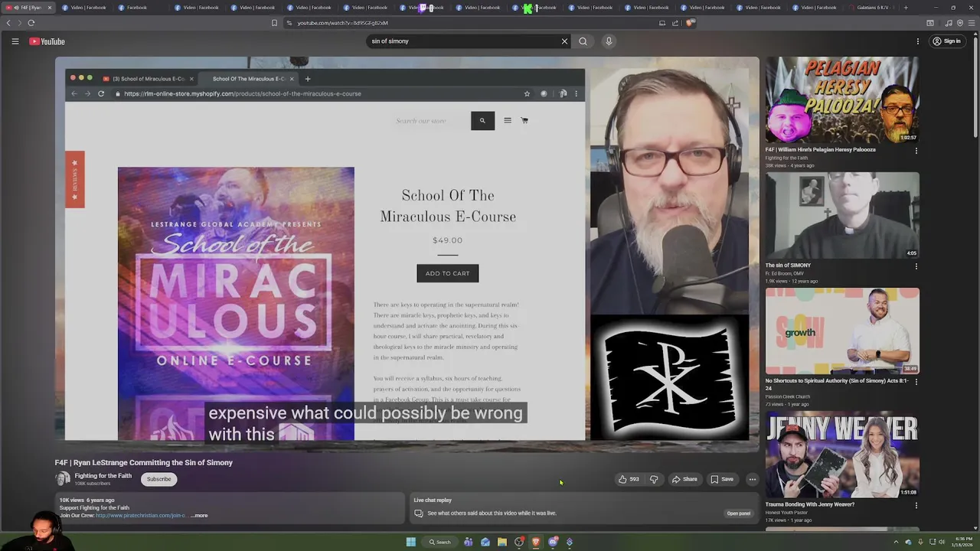Open the Fighting for the Faith channel name
The image size is (980, 551).
[x=103, y=476]
